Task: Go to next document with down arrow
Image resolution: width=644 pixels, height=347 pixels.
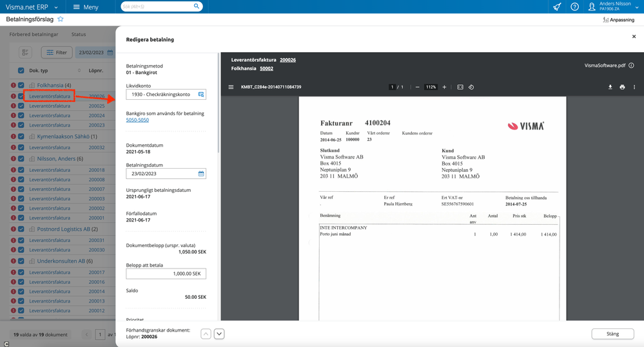Action: (x=219, y=334)
